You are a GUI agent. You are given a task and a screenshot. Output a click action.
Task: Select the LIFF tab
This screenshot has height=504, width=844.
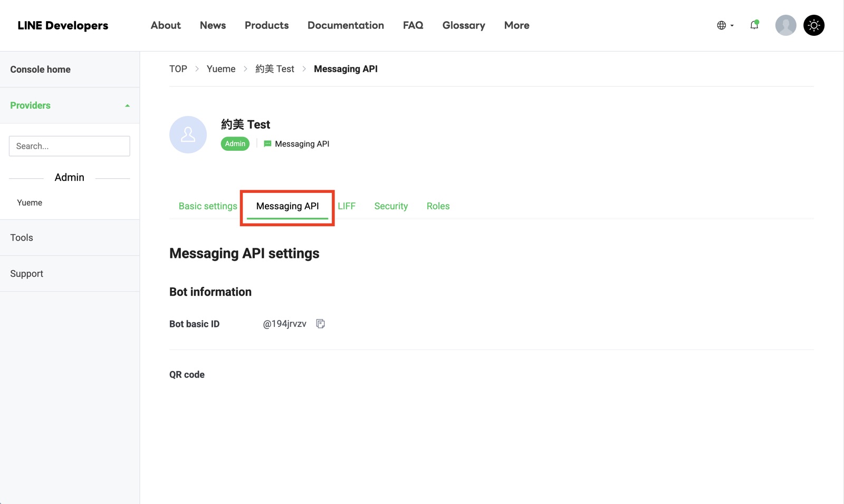347,206
